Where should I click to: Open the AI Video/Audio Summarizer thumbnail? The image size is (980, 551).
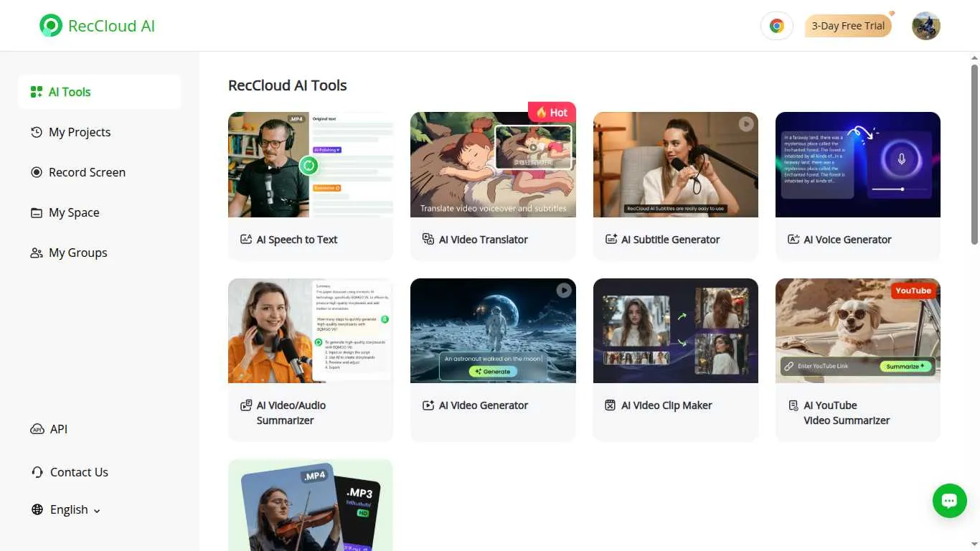click(311, 331)
